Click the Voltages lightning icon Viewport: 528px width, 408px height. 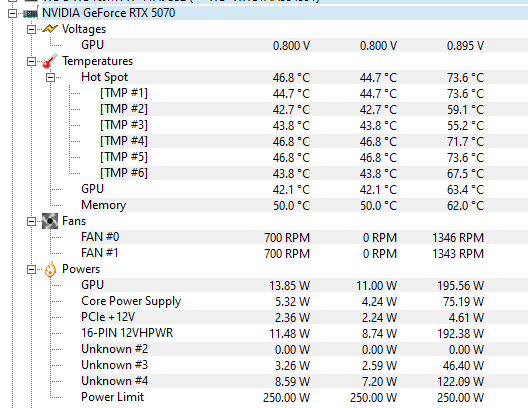pos(50,29)
